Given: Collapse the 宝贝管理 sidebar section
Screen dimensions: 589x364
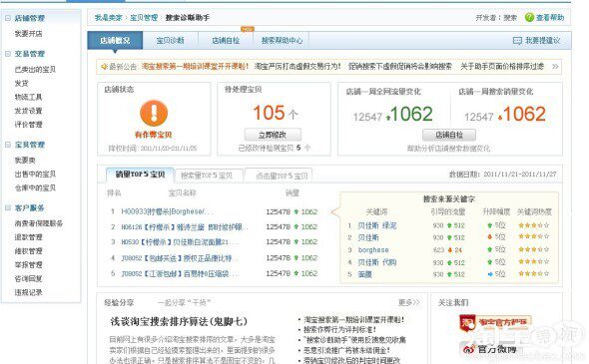Looking at the screenshot, I should tap(8, 145).
